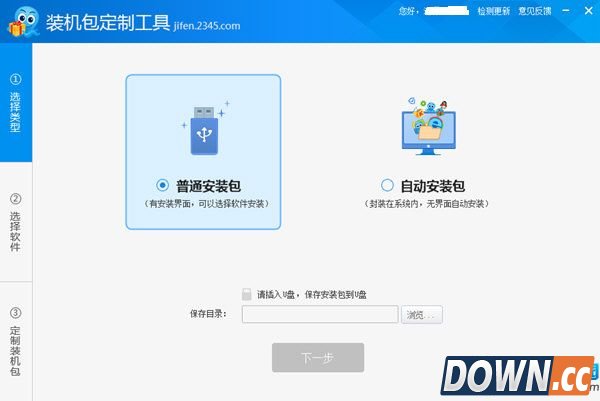Open the 意见反馈 feedback link

(x=533, y=11)
